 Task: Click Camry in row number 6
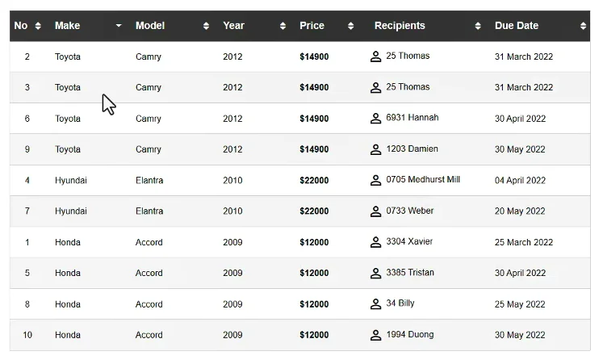(x=148, y=119)
